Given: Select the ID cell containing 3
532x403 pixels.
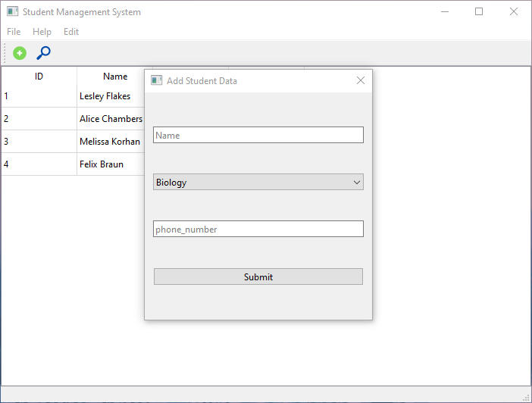Looking at the screenshot, I should [x=39, y=142].
